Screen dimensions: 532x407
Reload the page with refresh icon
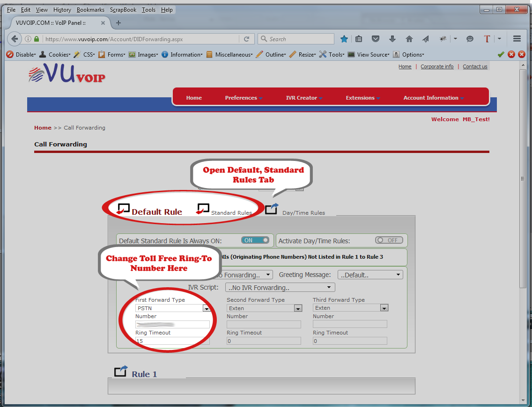[247, 39]
